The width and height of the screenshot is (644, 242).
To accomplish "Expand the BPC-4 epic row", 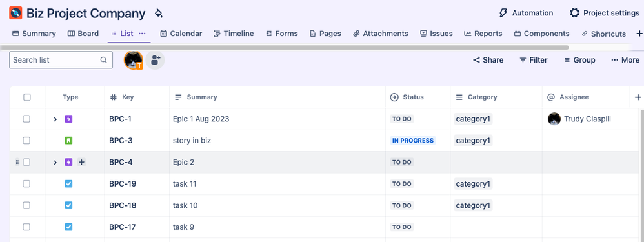I will (x=55, y=162).
